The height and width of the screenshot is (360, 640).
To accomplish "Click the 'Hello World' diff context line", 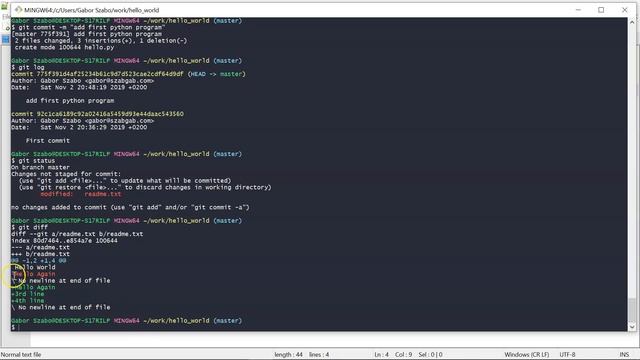I will pos(35,267).
